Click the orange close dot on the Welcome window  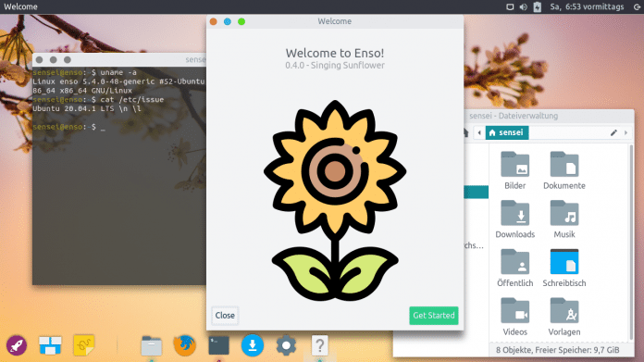[x=213, y=21]
